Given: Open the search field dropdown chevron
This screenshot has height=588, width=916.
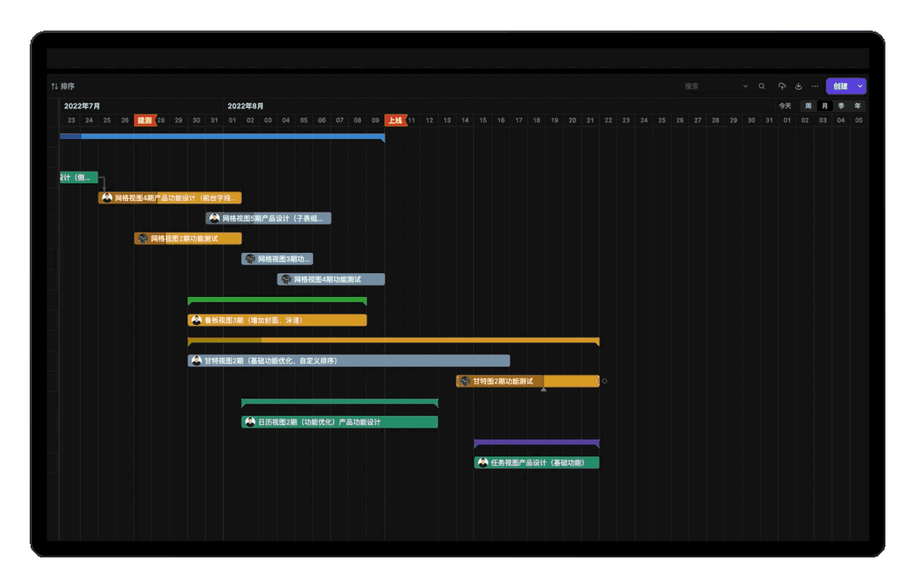Looking at the screenshot, I should [745, 87].
